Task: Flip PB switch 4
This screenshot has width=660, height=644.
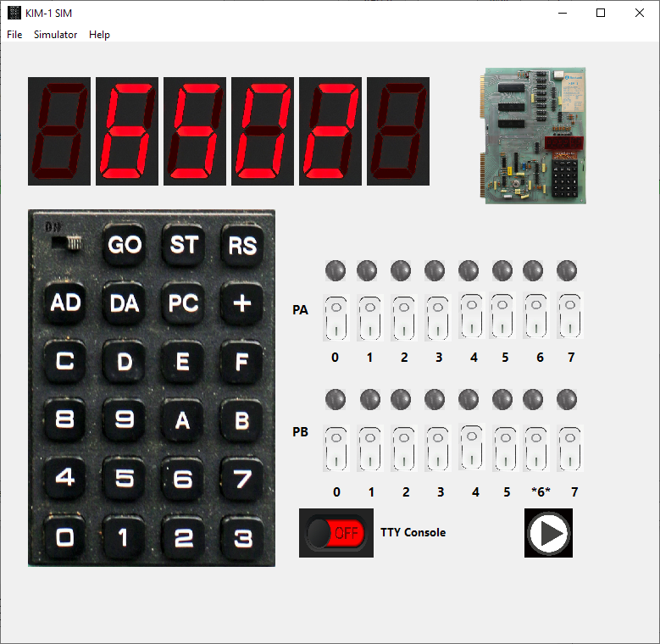Action: click(471, 447)
